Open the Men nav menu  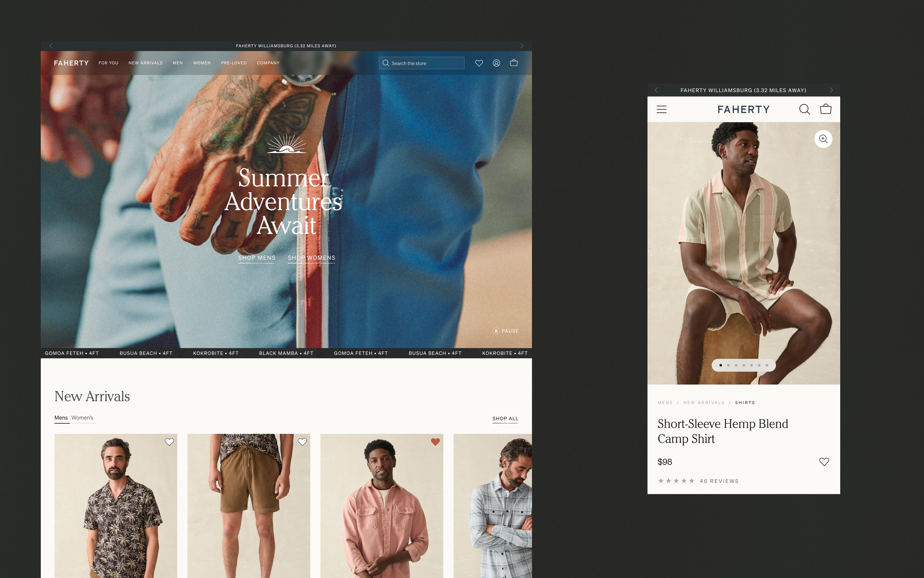[178, 63]
